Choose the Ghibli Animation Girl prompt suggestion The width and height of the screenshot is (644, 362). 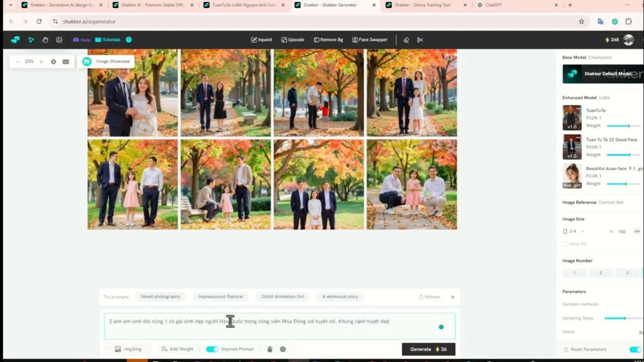point(283,296)
